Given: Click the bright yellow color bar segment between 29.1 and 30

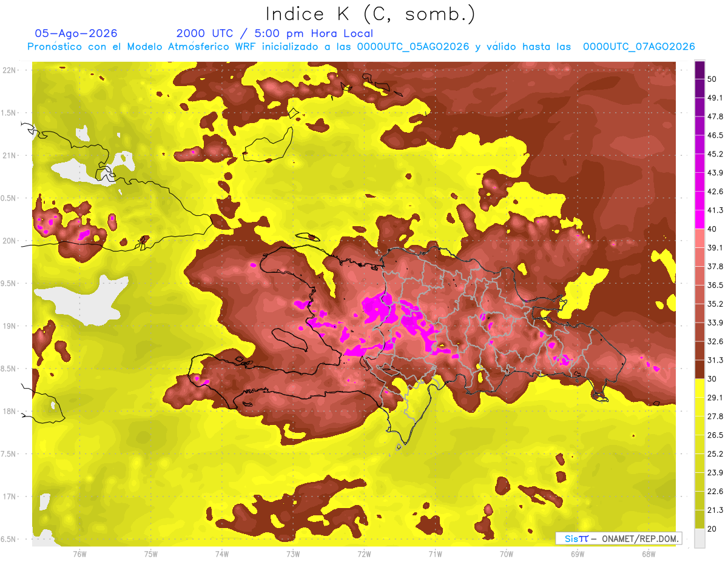Looking at the screenshot, I should 699,388.
